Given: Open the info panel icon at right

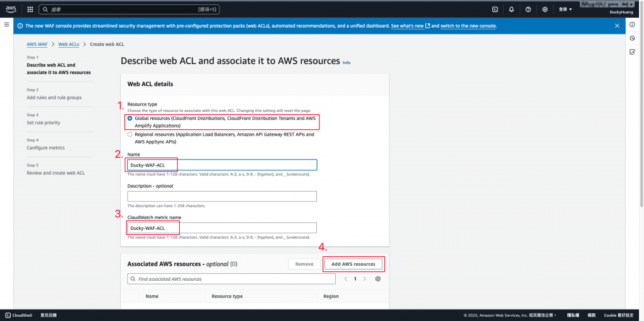Looking at the screenshot, I should point(632,25).
